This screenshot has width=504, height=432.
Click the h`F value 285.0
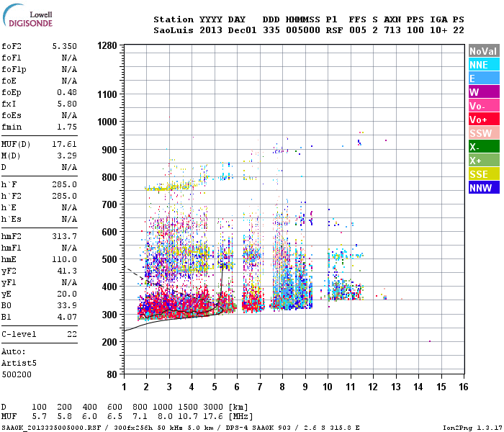(65, 184)
